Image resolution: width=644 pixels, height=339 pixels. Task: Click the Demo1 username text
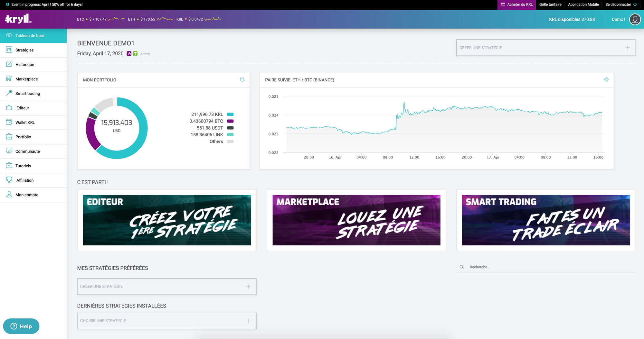[x=618, y=19]
